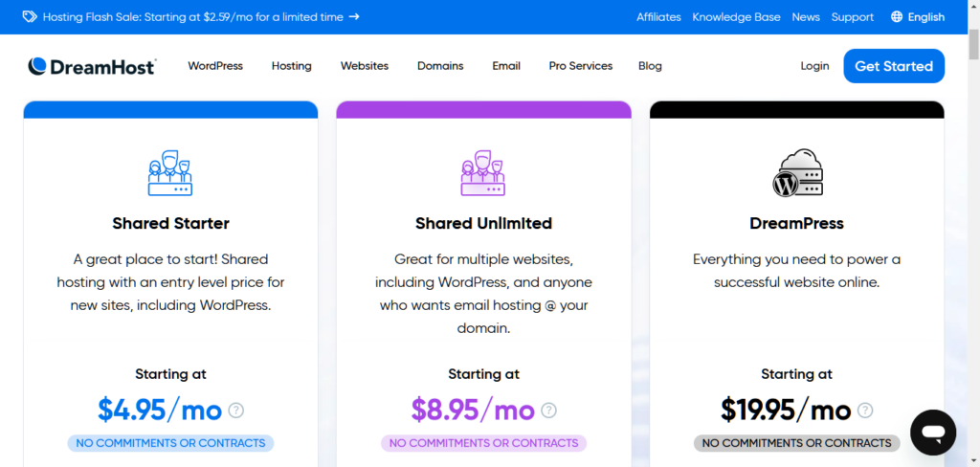Click the DreamHost logo
The image size is (980, 467).
(x=92, y=66)
